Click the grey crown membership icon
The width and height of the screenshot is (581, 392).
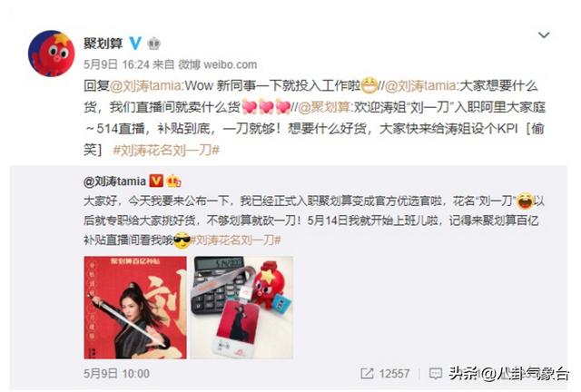[x=153, y=44]
